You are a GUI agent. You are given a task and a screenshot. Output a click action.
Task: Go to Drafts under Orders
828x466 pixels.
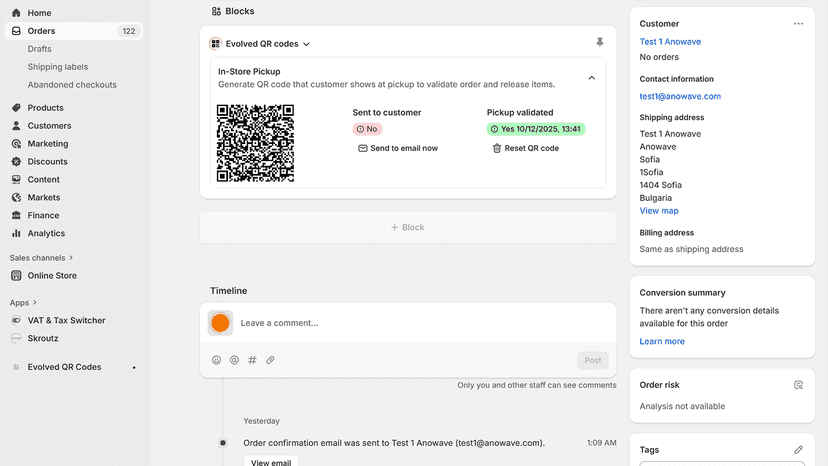(40, 49)
